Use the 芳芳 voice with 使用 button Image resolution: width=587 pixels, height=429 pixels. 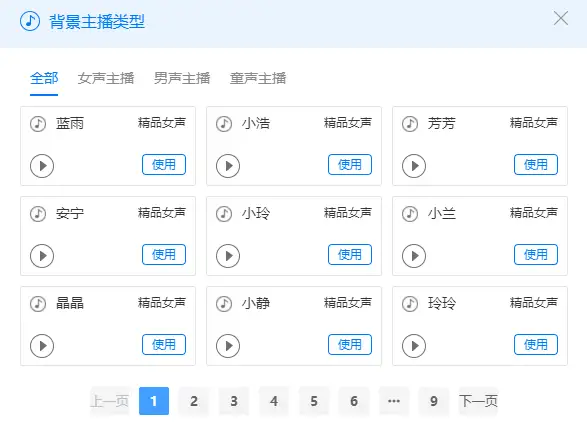(536, 164)
